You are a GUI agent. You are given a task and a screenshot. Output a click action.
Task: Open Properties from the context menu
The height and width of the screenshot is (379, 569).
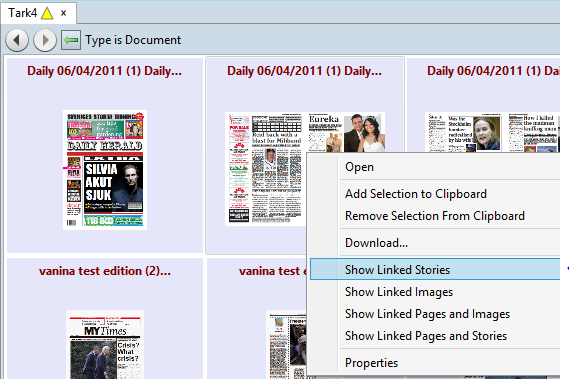pyautogui.click(x=434, y=363)
